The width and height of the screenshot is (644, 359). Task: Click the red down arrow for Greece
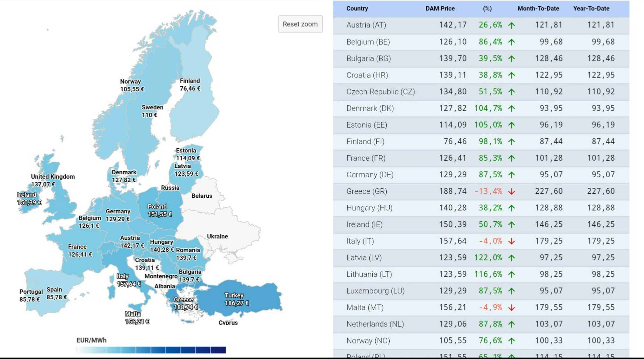(511, 192)
